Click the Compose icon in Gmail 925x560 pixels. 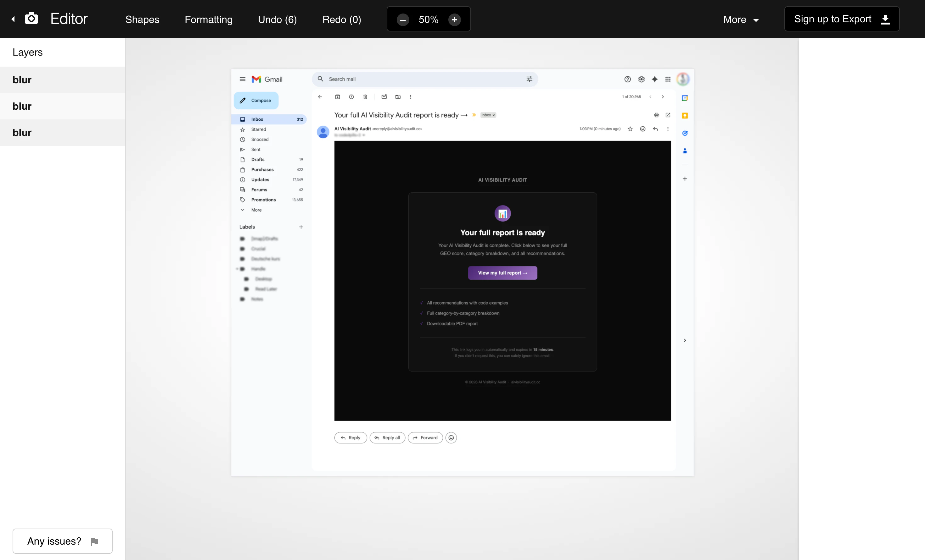[243, 100]
